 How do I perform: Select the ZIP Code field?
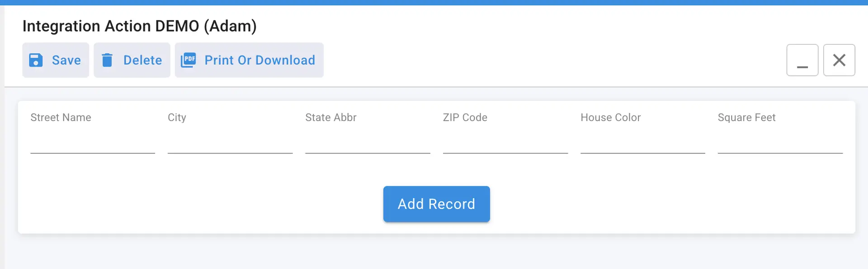505,149
